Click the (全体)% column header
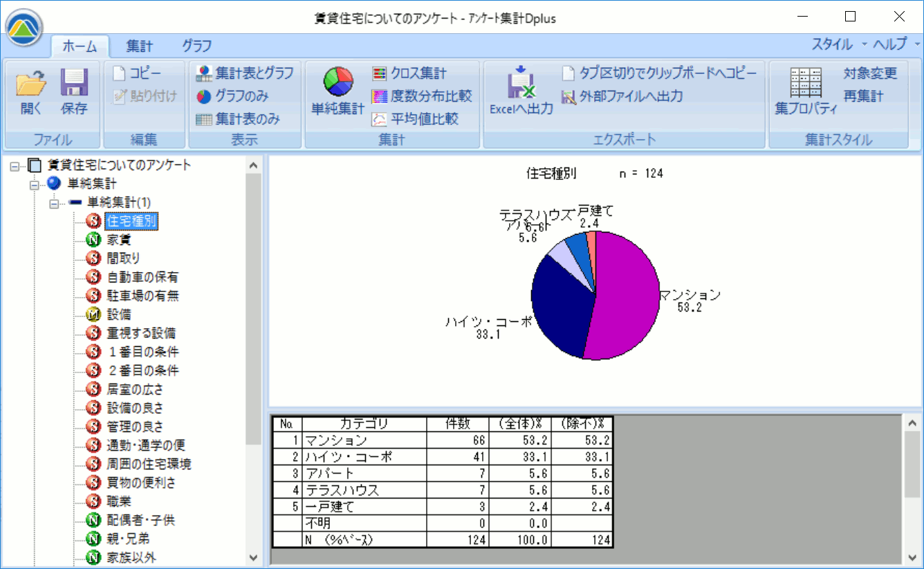This screenshot has height=569, width=924. [519, 424]
